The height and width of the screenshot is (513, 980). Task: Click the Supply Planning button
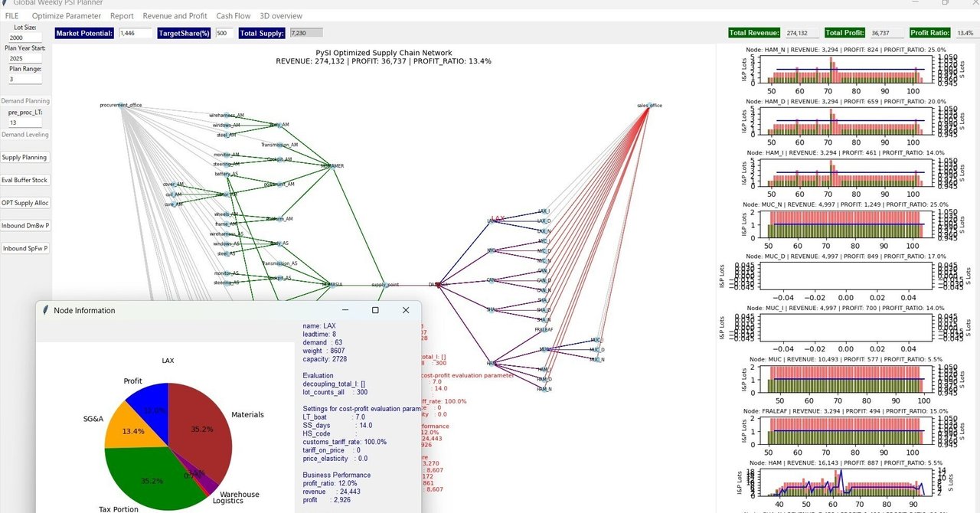(x=24, y=157)
